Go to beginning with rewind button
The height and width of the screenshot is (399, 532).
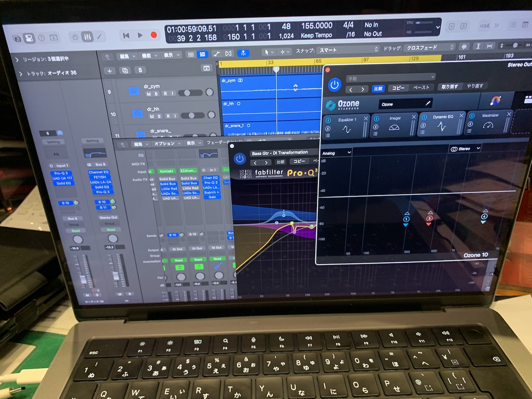126,36
